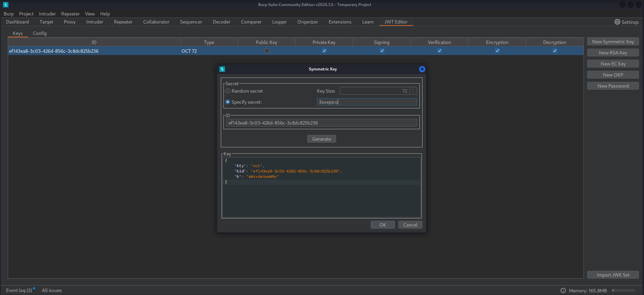
Task: Click the memory info icon in status bar
Action: coord(563,291)
